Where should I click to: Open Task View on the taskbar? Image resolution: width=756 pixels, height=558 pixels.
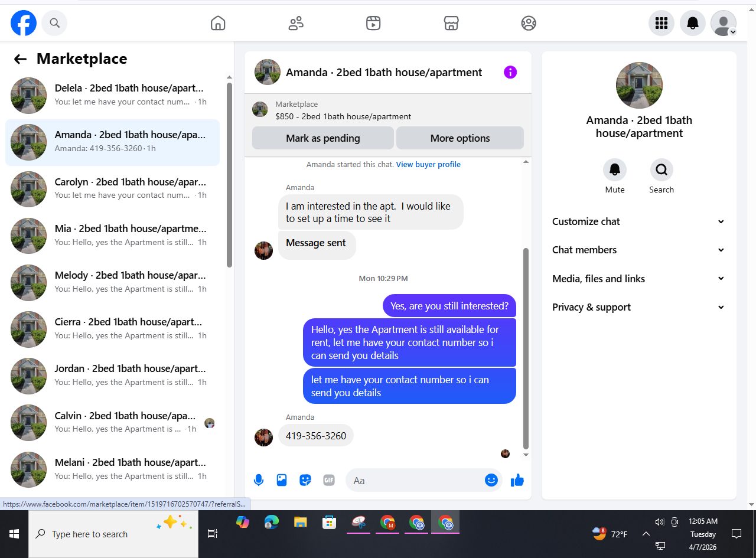tap(213, 534)
